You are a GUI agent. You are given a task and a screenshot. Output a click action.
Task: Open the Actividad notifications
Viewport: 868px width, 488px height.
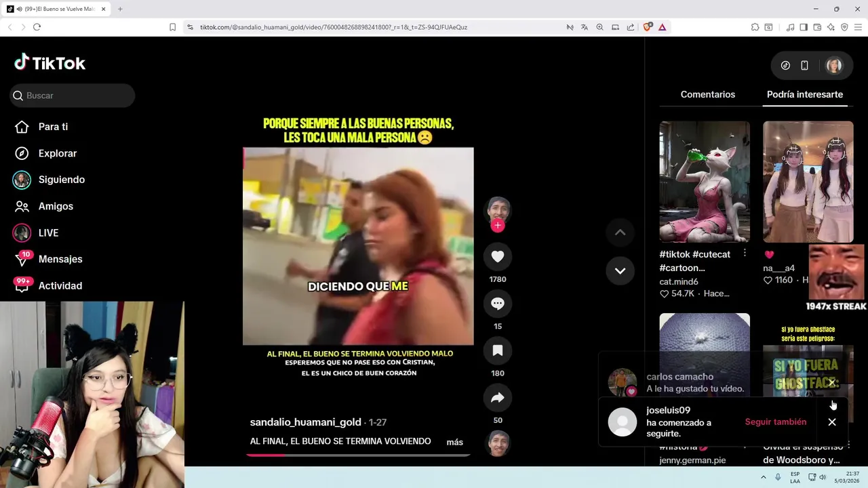[60, 285]
